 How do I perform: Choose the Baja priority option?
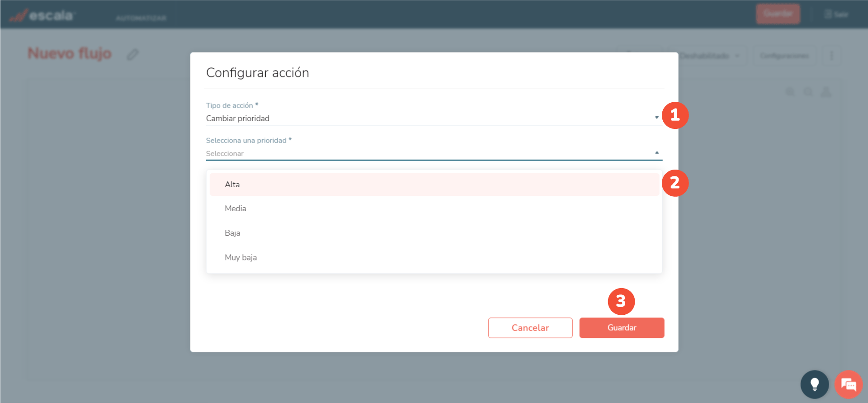pos(434,233)
